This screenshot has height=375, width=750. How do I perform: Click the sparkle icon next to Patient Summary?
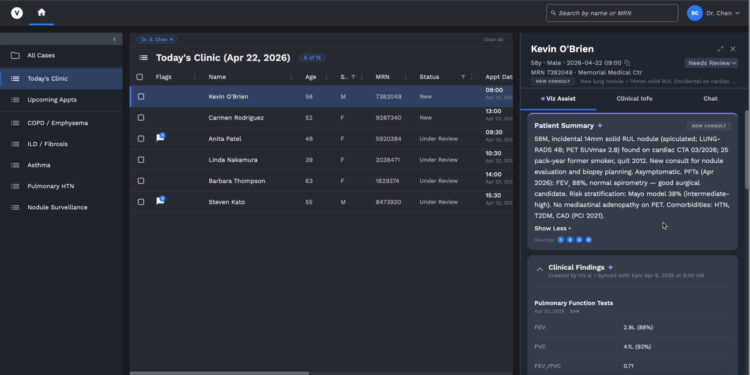600,126
